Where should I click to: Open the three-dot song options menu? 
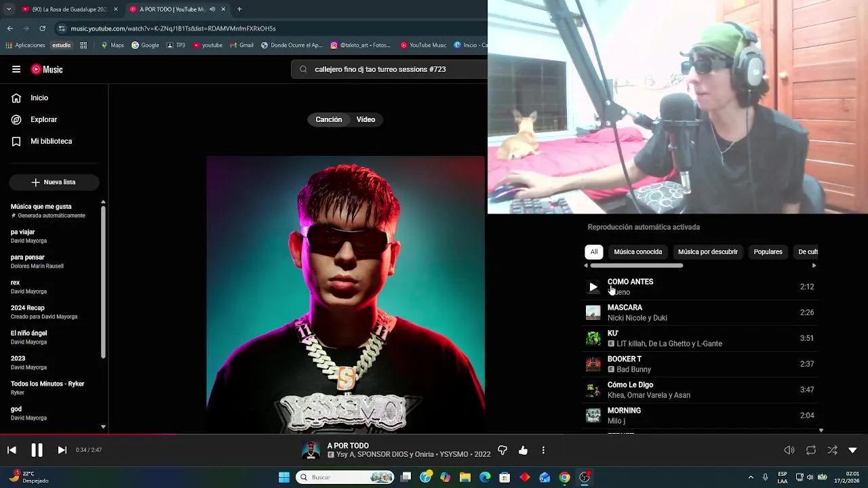coord(543,450)
